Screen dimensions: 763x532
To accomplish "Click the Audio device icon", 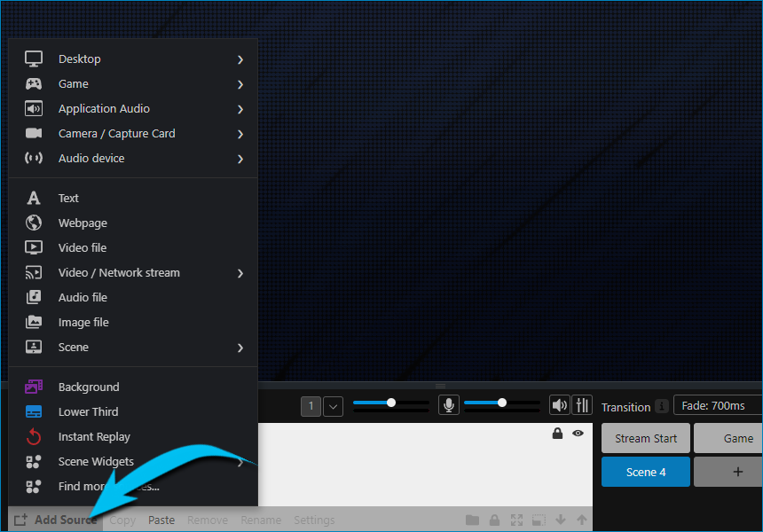I will tap(34, 158).
